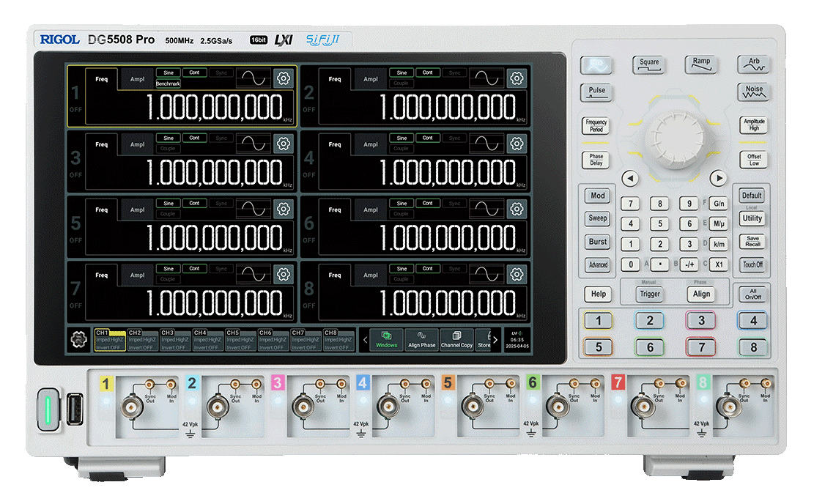Tap the Channel Copy icon on screen

click(456, 340)
